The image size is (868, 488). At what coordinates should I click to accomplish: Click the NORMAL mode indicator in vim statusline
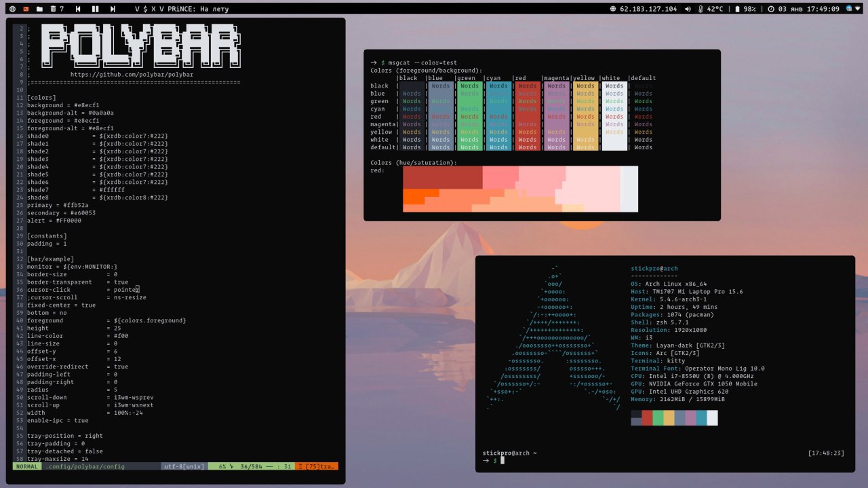click(x=28, y=466)
